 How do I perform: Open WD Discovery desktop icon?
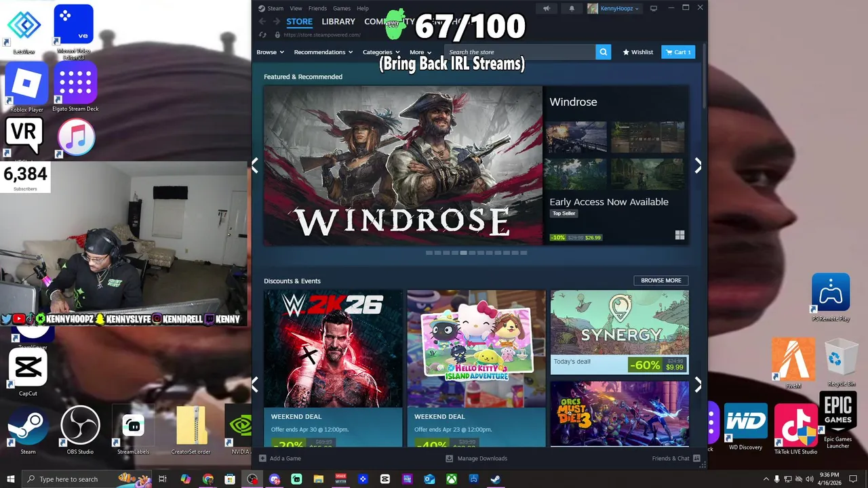[746, 427]
